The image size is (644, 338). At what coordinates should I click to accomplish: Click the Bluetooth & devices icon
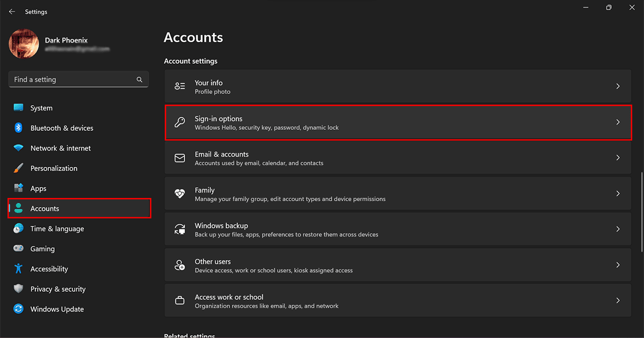19,128
